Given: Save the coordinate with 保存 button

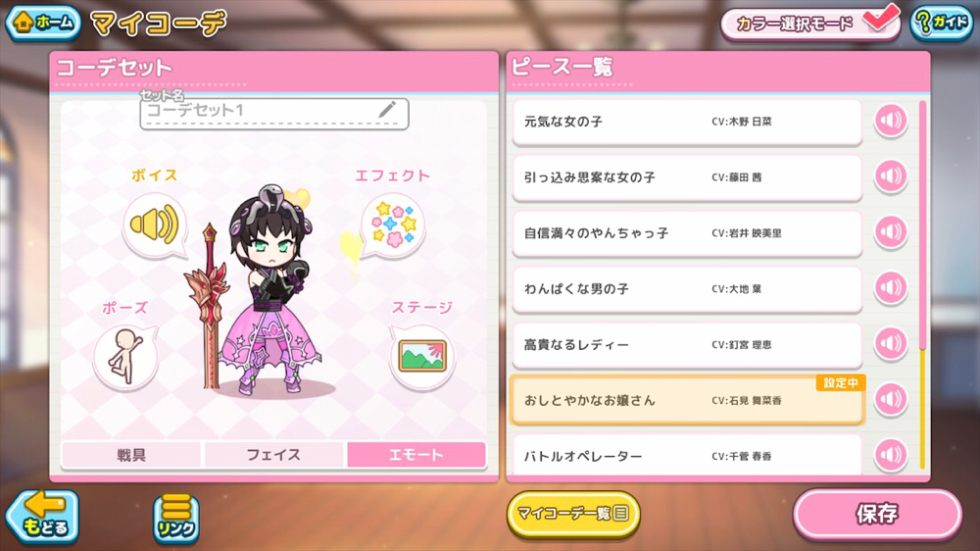Looking at the screenshot, I should pyautogui.click(x=877, y=514).
